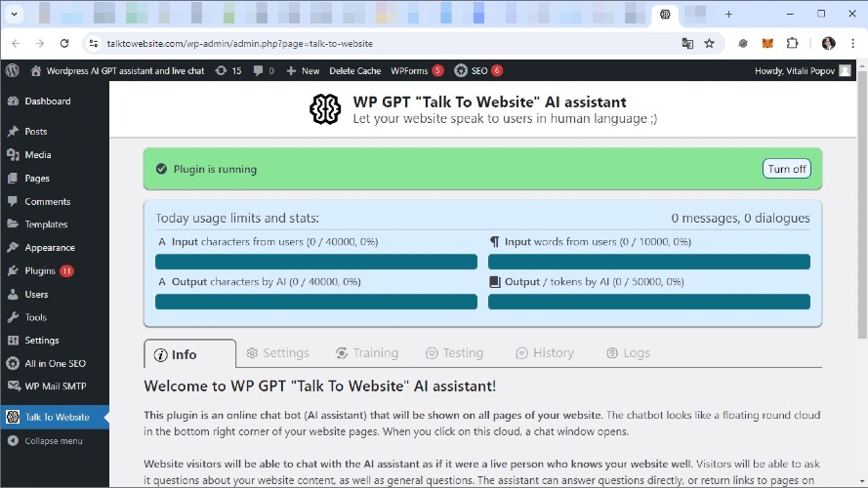868x488 pixels.
Task: Click the New plus icon
Action: (291, 71)
